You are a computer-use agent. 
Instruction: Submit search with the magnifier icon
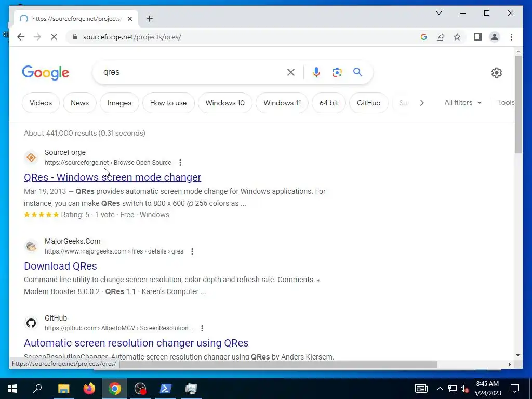click(357, 72)
